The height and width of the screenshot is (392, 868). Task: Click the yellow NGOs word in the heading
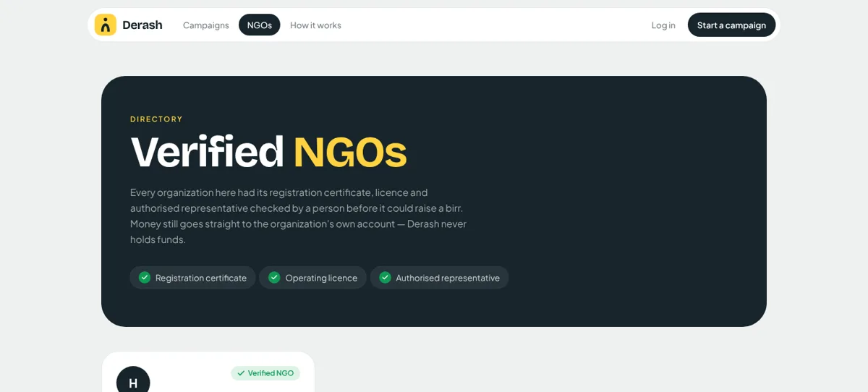point(350,152)
